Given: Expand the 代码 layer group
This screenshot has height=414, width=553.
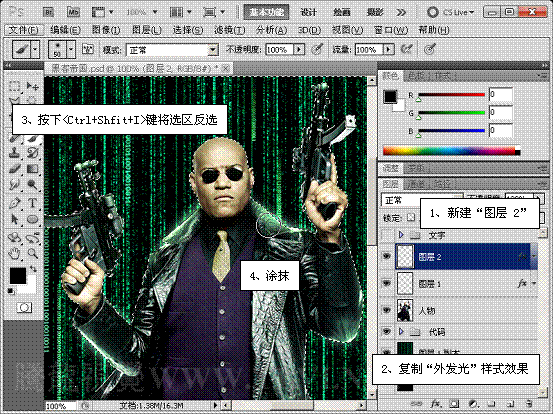Looking at the screenshot, I should click(401, 331).
